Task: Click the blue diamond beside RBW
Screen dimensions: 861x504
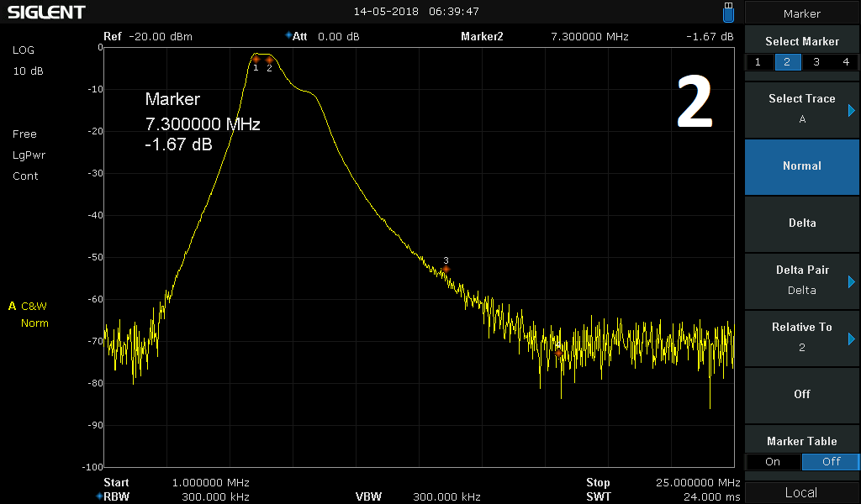Action: 99,496
